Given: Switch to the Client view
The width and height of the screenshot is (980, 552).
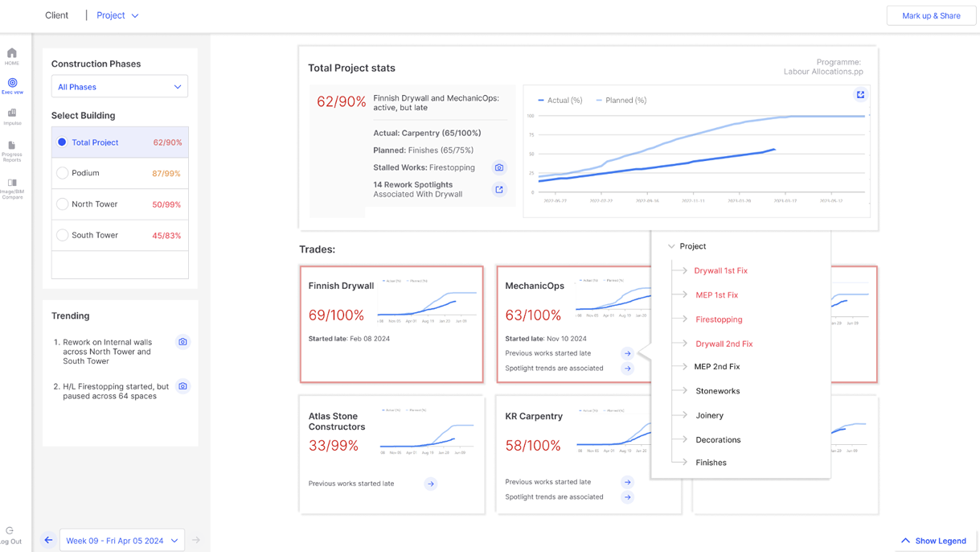Looking at the screenshot, I should click(56, 14).
